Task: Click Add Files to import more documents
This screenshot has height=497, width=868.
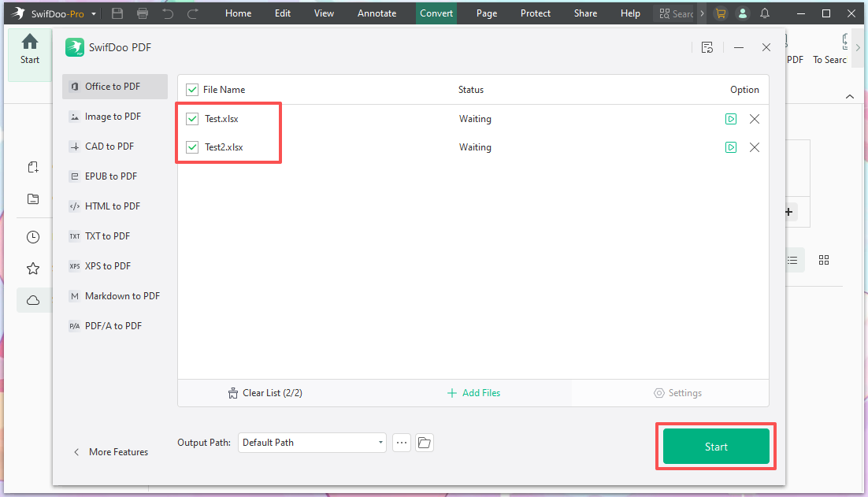Action: click(x=473, y=392)
